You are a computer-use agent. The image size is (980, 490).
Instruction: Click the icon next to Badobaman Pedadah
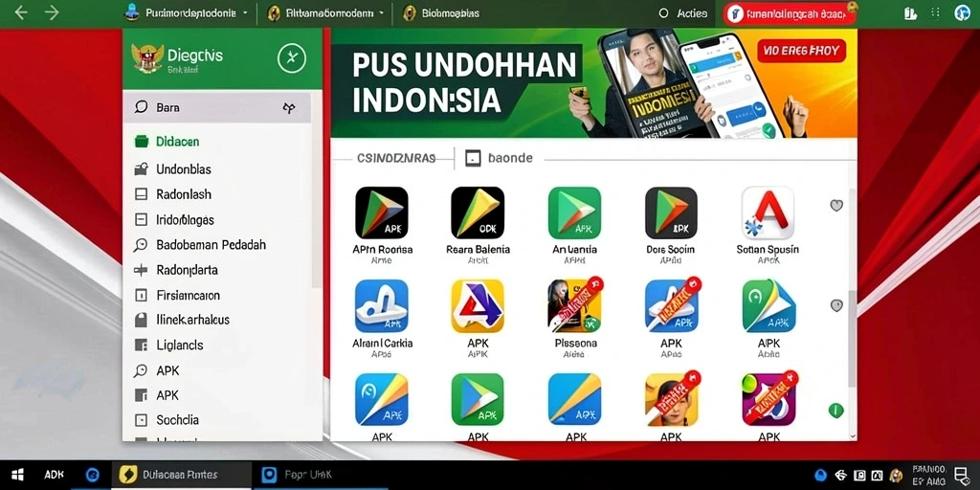pos(141,245)
